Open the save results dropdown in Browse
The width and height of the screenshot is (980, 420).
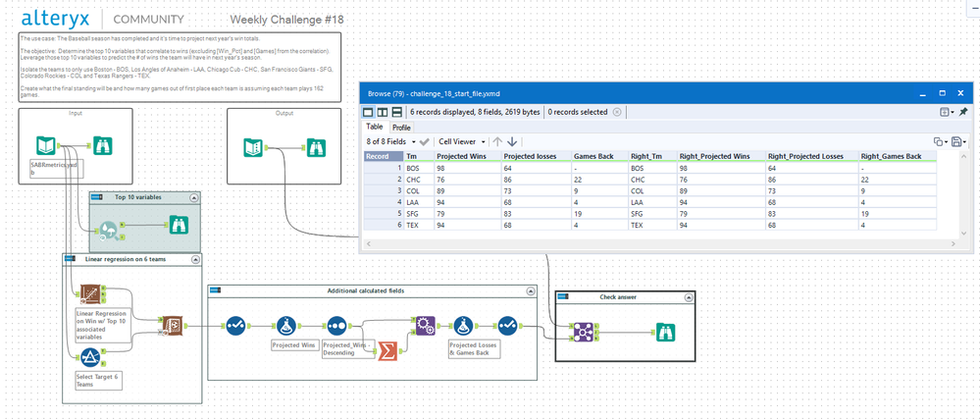pyautogui.click(x=958, y=142)
